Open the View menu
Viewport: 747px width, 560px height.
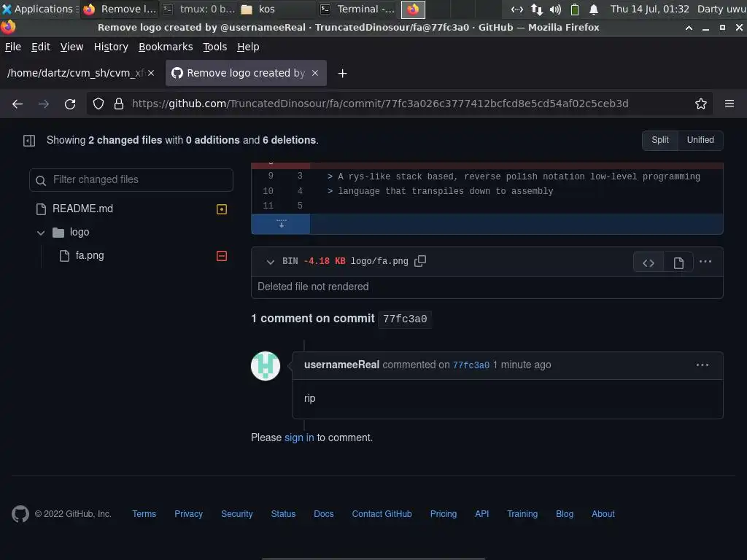[71, 47]
